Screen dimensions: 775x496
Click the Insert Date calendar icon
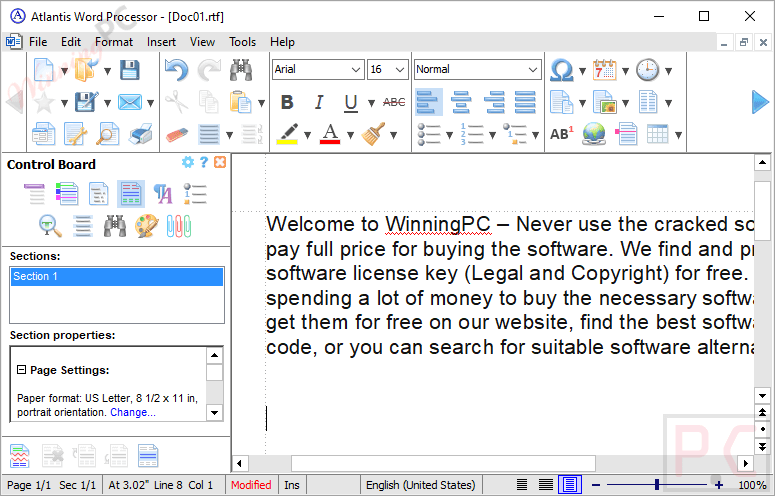coord(605,70)
